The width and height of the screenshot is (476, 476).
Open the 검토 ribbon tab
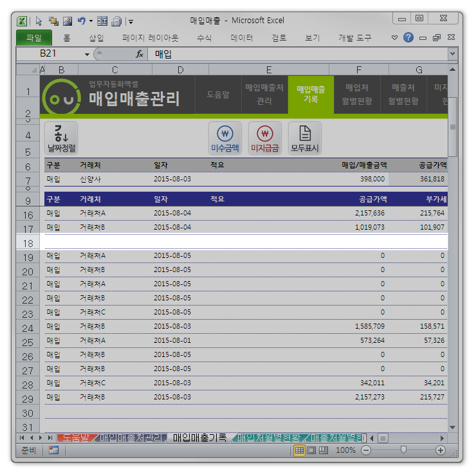[x=279, y=38]
